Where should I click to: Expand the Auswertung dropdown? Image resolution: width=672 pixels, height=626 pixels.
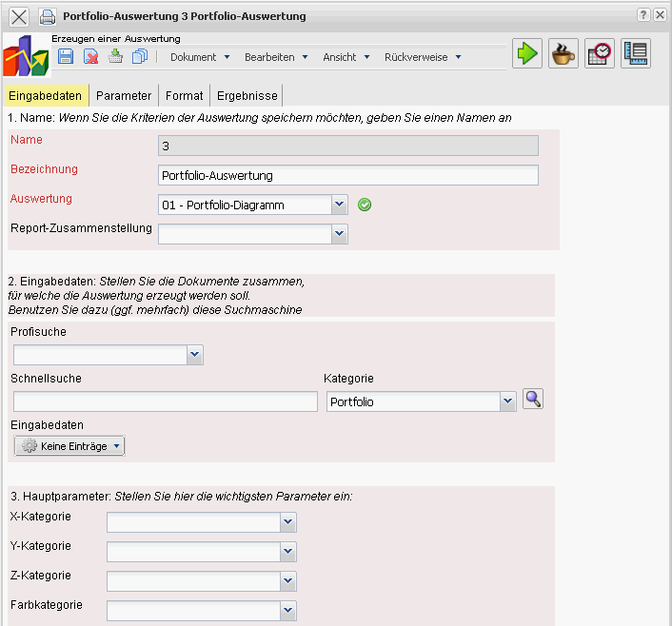(340, 205)
